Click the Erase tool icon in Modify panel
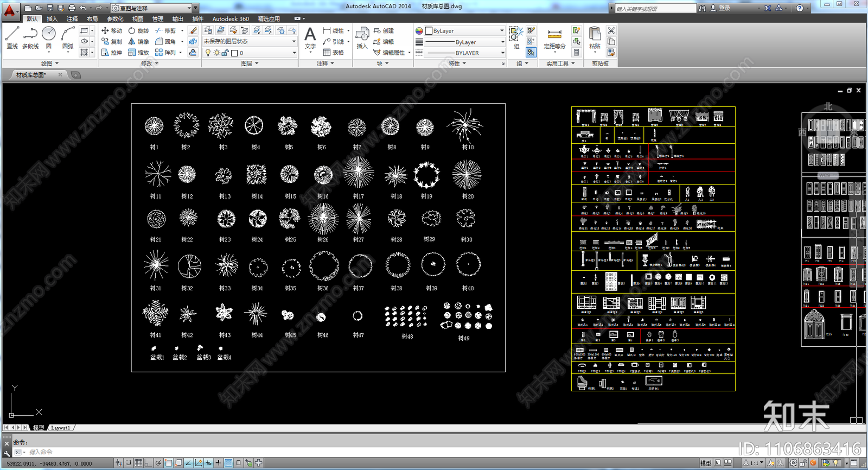 [193, 31]
